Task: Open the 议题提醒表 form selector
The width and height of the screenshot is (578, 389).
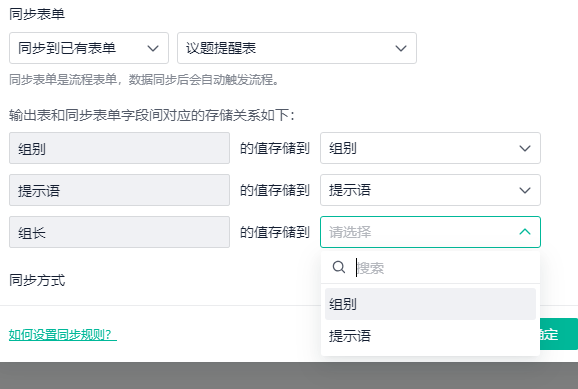Action: click(297, 48)
